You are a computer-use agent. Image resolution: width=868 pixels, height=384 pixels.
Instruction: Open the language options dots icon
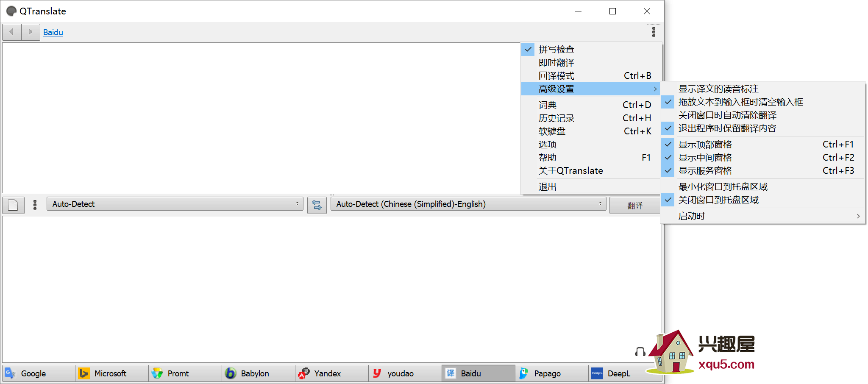click(35, 205)
